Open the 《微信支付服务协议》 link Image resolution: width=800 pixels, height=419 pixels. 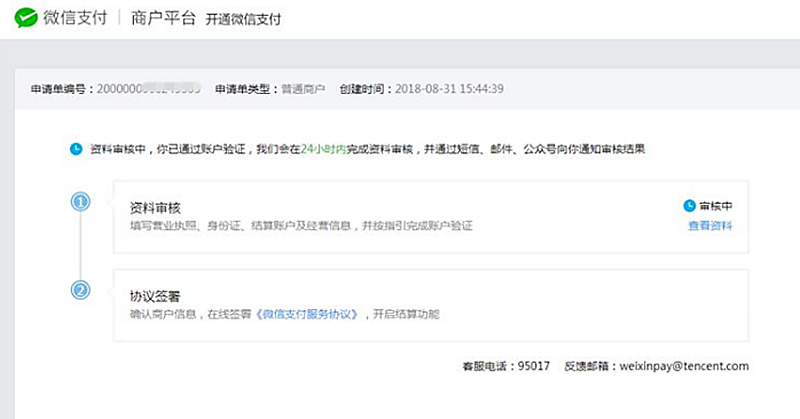[x=307, y=314]
